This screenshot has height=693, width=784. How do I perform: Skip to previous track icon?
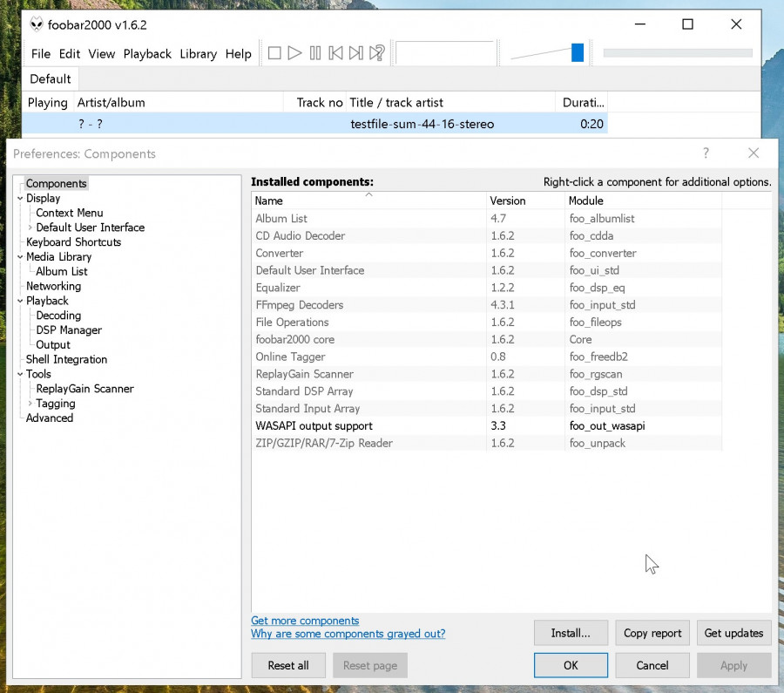335,53
